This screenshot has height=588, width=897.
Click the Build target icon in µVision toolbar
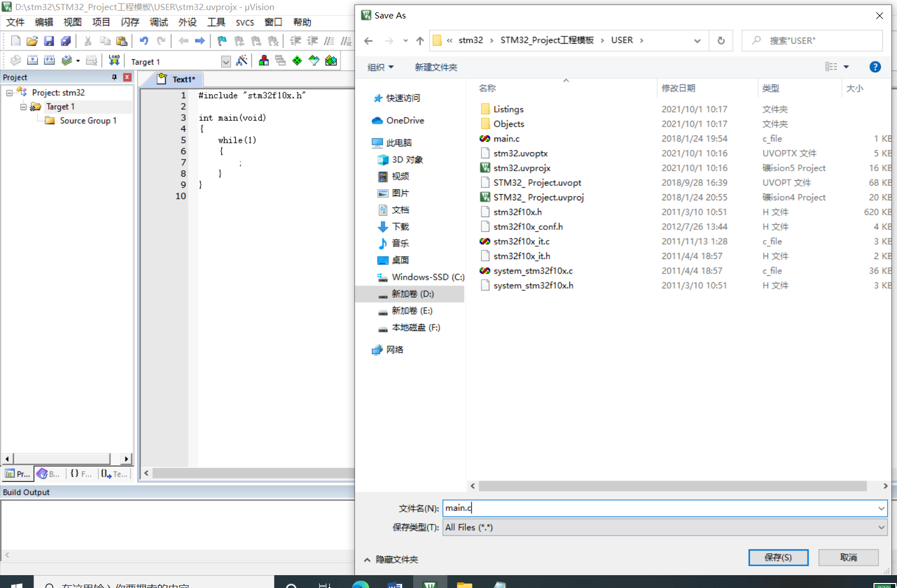pyautogui.click(x=32, y=60)
